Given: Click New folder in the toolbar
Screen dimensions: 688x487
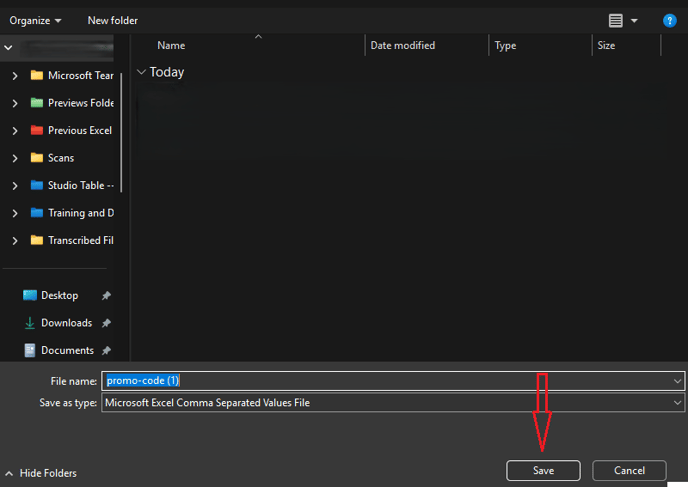Looking at the screenshot, I should pyautogui.click(x=112, y=20).
